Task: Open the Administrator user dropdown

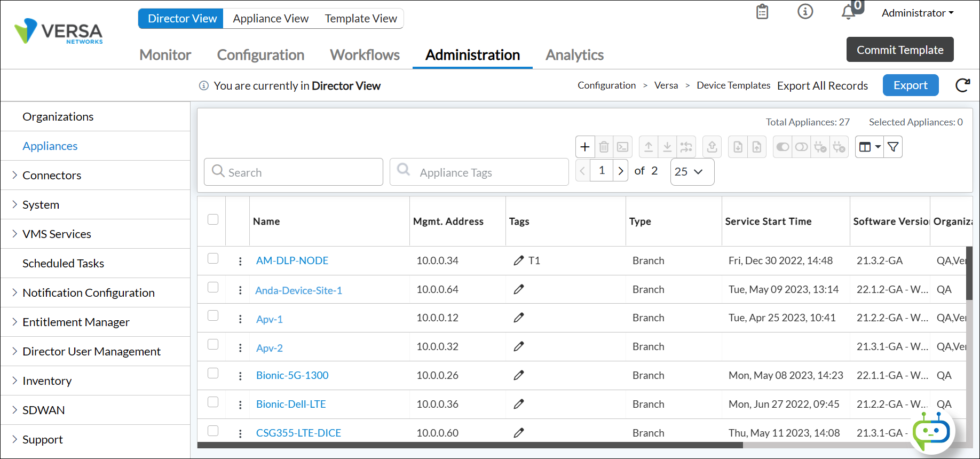Action: point(917,13)
